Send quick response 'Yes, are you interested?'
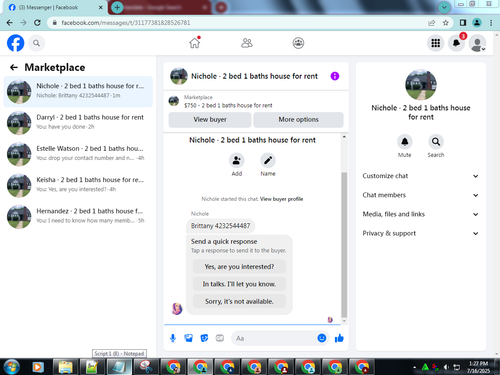This screenshot has width=500, height=375. click(x=239, y=267)
